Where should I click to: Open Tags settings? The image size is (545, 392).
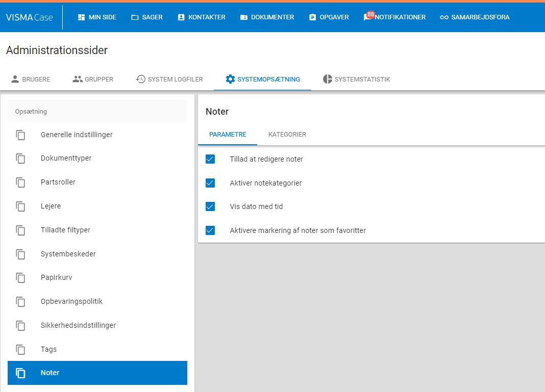pyautogui.click(x=97, y=350)
